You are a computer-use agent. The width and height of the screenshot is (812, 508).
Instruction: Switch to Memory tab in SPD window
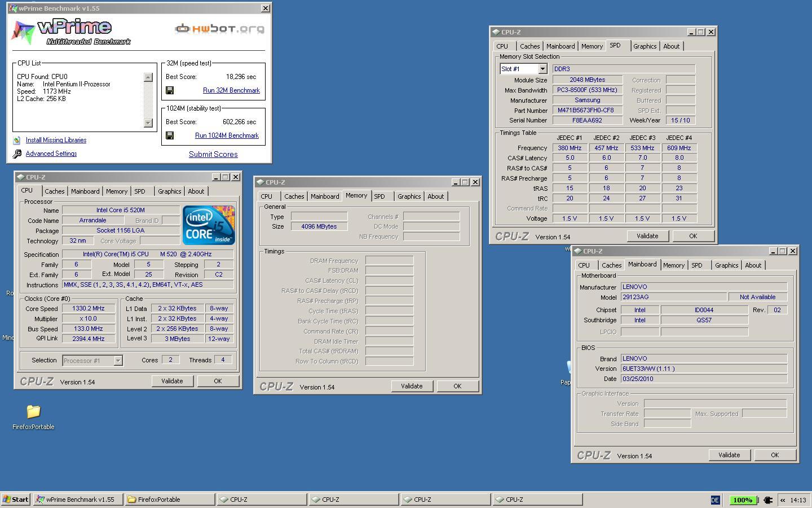click(592, 46)
